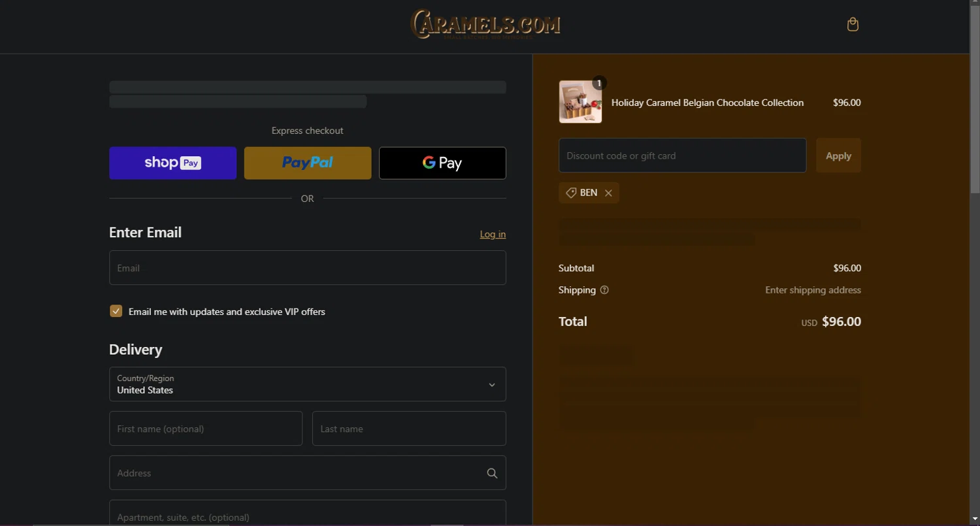The image size is (980, 526).
Task: Pay with Shop Pay express checkout
Action: [173, 163]
